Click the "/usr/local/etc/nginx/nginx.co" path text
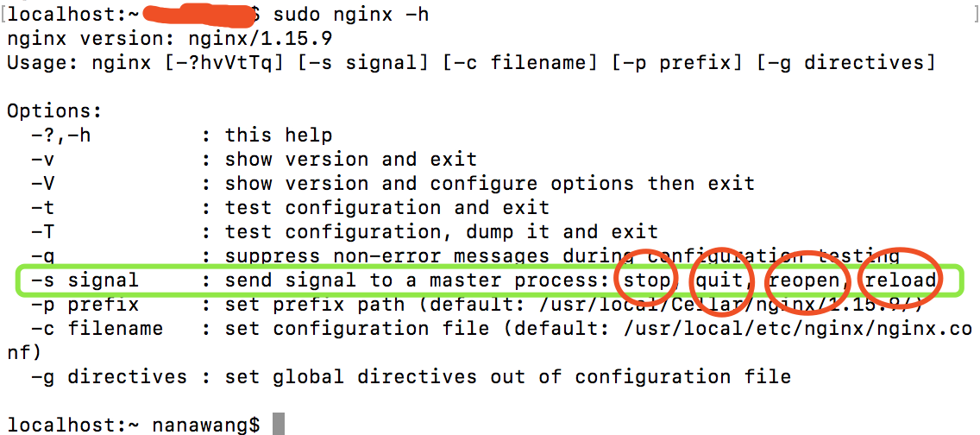 pos(798,330)
